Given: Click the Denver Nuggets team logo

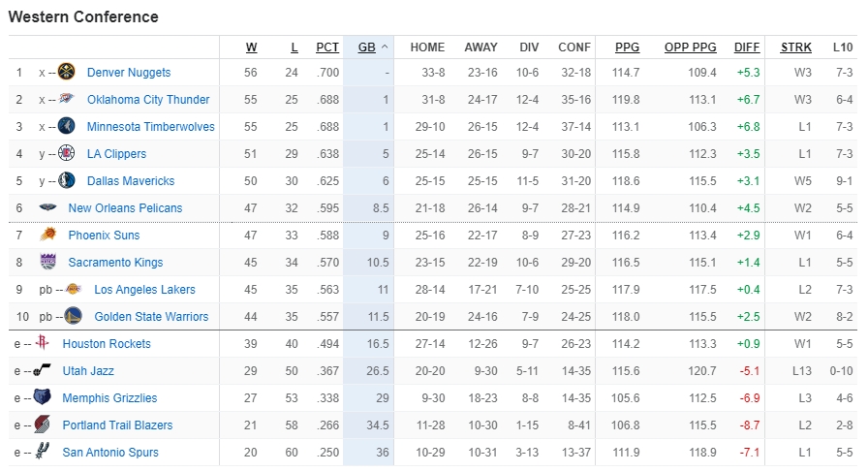Looking at the screenshot, I should (x=67, y=73).
